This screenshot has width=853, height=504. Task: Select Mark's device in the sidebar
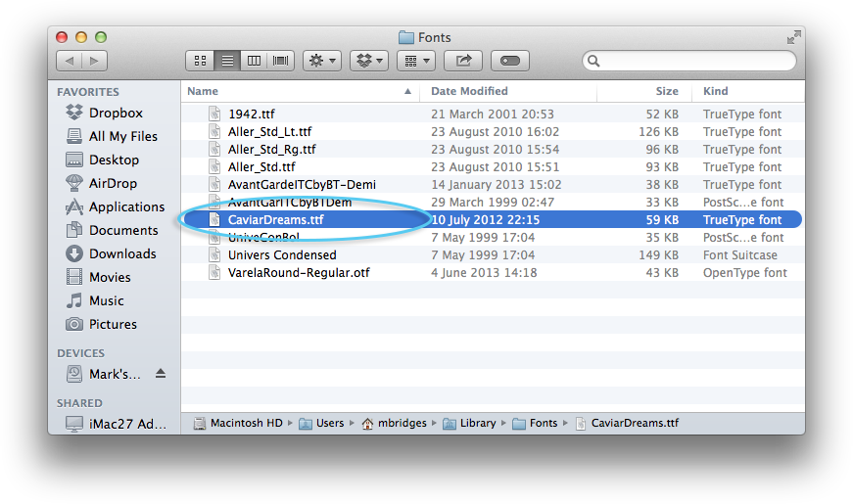(103, 374)
